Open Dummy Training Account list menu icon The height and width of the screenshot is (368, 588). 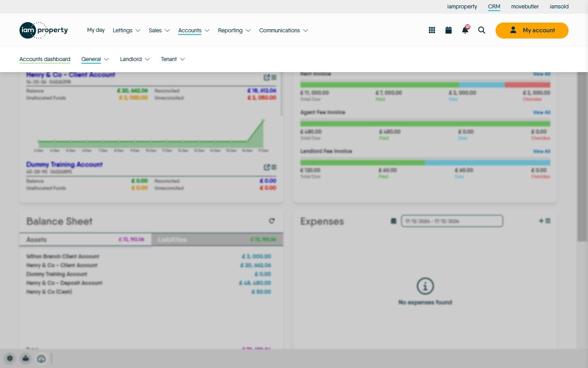[x=274, y=167]
